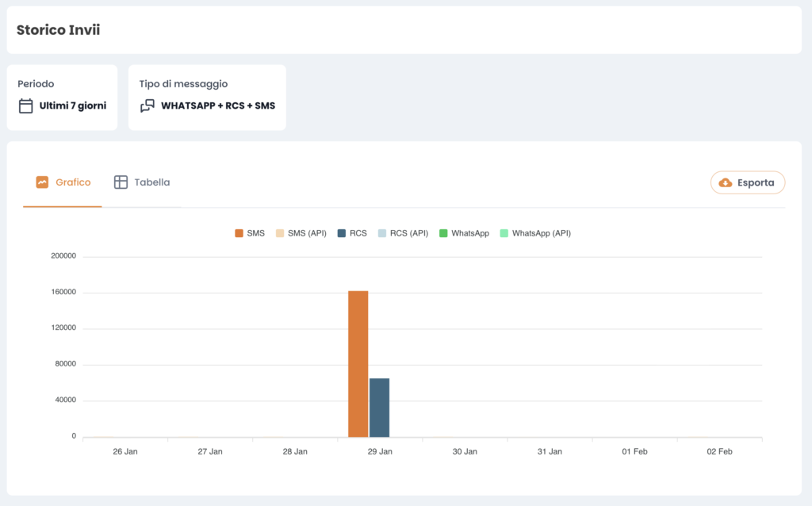Toggle the RCS (API) series visibility
The height and width of the screenshot is (506, 812).
pos(404,232)
